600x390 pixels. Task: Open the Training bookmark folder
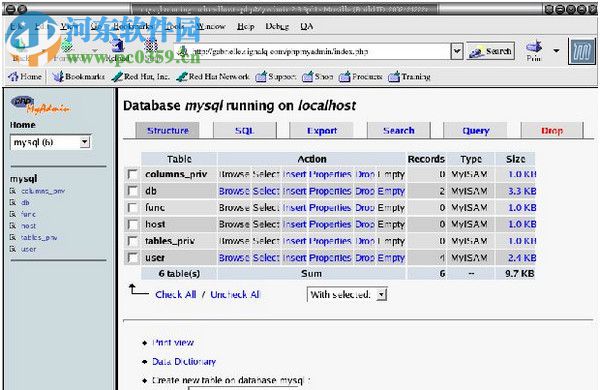(x=409, y=77)
